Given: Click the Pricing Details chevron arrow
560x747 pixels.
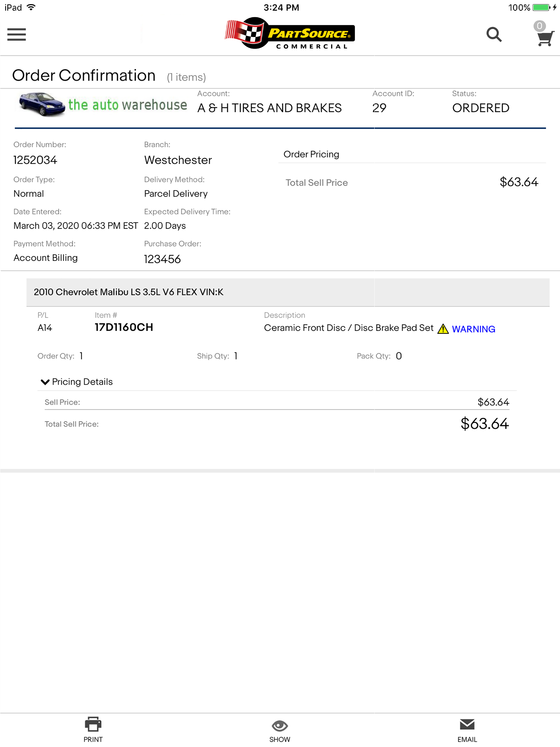Looking at the screenshot, I should (45, 382).
